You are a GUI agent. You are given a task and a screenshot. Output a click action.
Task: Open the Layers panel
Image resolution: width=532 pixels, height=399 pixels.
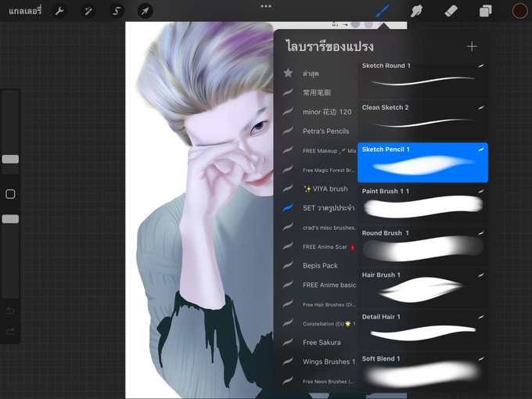pyautogui.click(x=486, y=11)
